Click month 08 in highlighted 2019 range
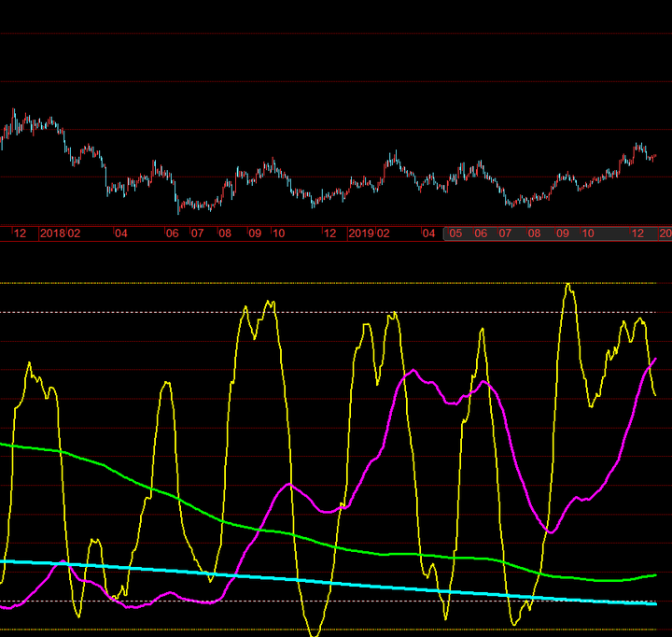The width and height of the screenshot is (672, 637). [534, 234]
